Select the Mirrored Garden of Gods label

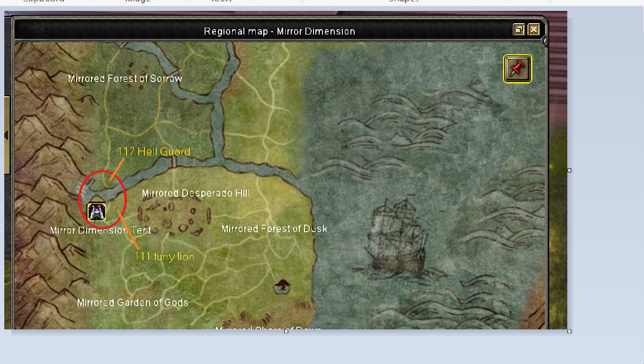tap(133, 302)
